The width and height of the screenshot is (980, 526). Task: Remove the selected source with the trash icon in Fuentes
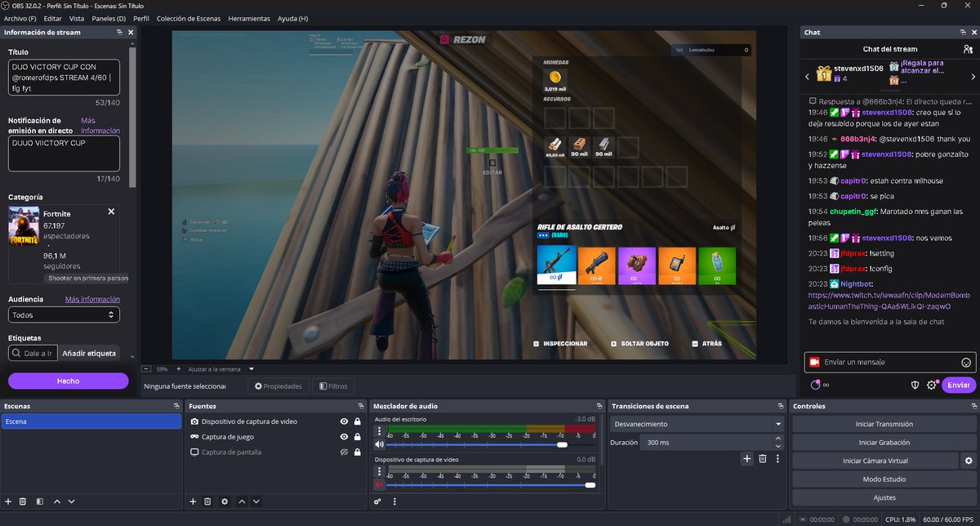[207, 501]
